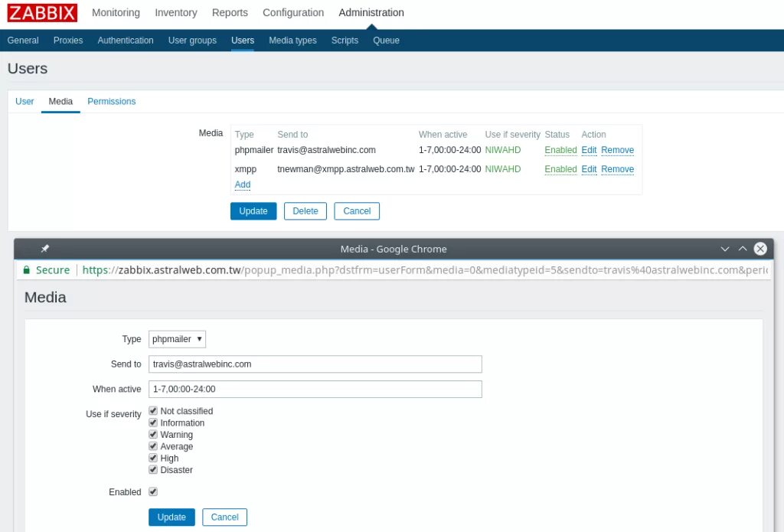784x532 pixels.
Task: Toggle the Not classified severity checkbox
Action: click(x=153, y=410)
